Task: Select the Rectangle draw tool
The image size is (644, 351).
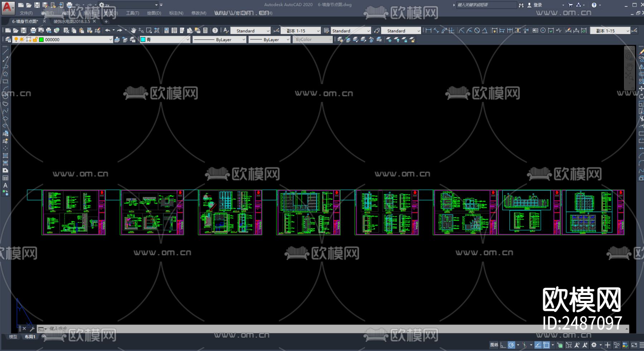Action: [5, 81]
